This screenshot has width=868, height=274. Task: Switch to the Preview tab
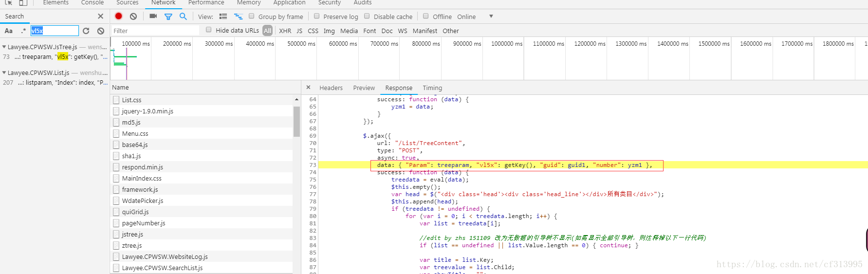point(364,88)
